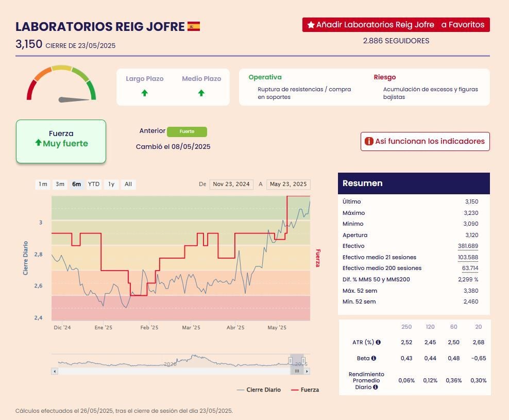This screenshot has width=509, height=420.
Task: Click the Cambió el 08/05/2025 text
Action: pyautogui.click(x=173, y=147)
